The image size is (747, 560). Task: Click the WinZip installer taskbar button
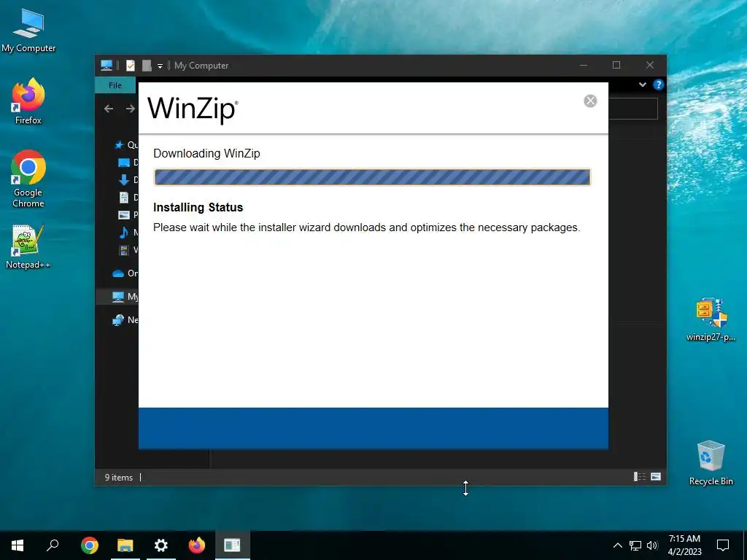coord(233,545)
